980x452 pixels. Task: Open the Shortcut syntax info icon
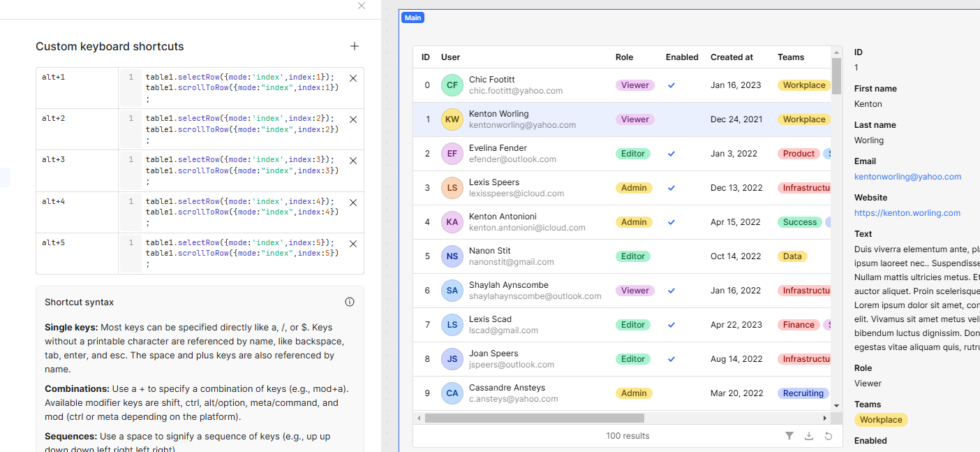[x=350, y=302]
